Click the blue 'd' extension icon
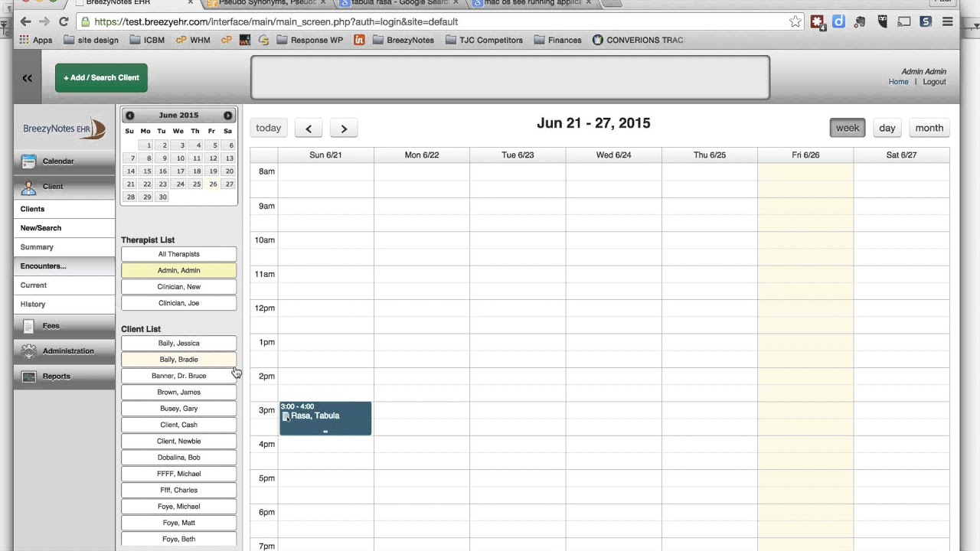 pos(838,21)
